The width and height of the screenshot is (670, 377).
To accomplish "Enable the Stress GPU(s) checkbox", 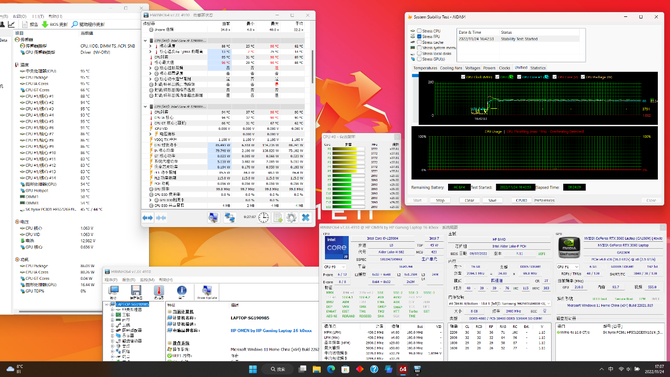I will pos(419,59).
